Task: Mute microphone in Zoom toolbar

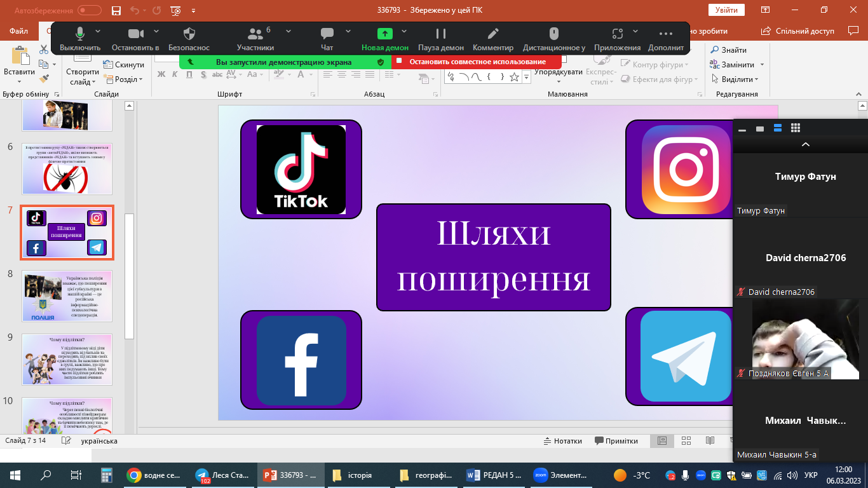Action: click(x=80, y=39)
